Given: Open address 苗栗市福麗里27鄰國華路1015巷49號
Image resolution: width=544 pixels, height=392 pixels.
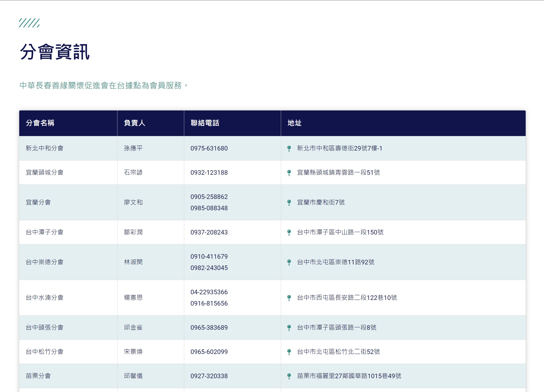Looking at the screenshot, I should (x=349, y=376).
